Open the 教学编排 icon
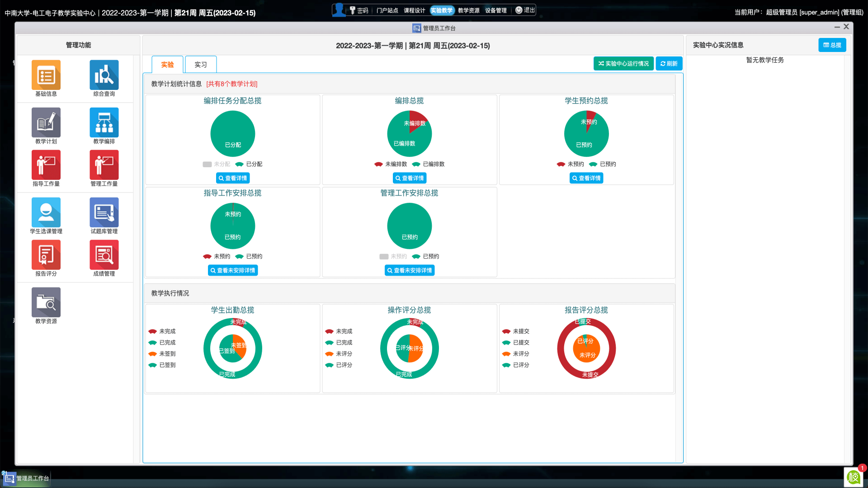 [x=104, y=122]
